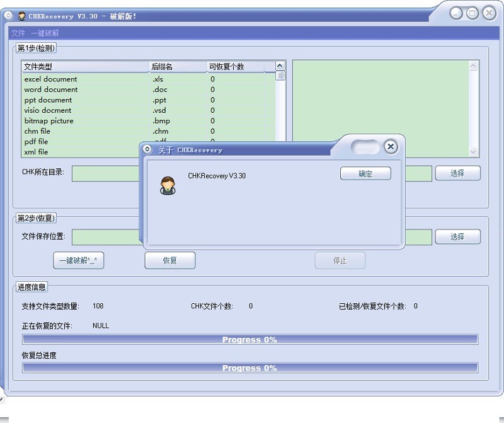Click the 一键破解^_^ button
The width and height of the screenshot is (504, 423).
[78, 260]
